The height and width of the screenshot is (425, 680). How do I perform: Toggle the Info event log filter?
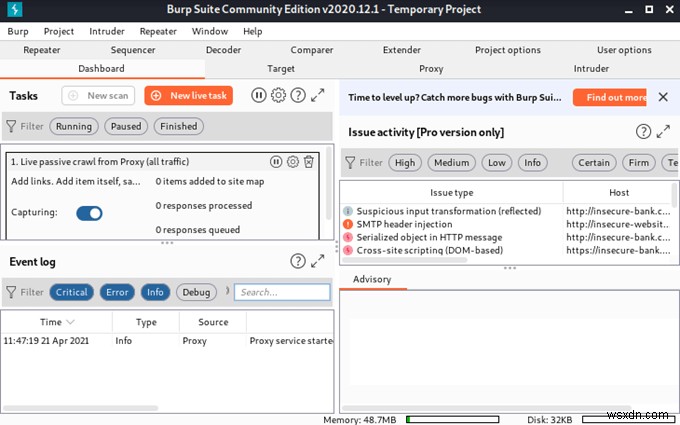click(x=155, y=292)
